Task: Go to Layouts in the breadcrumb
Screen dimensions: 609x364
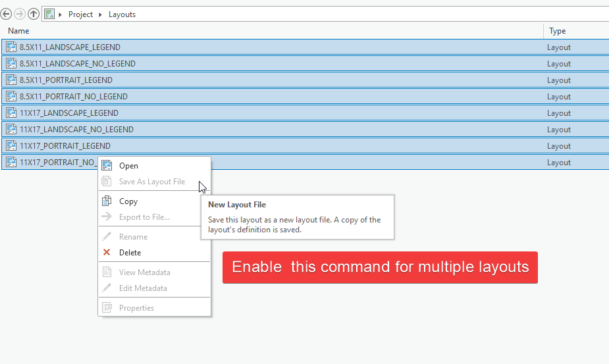Action: (x=122, y=14)
